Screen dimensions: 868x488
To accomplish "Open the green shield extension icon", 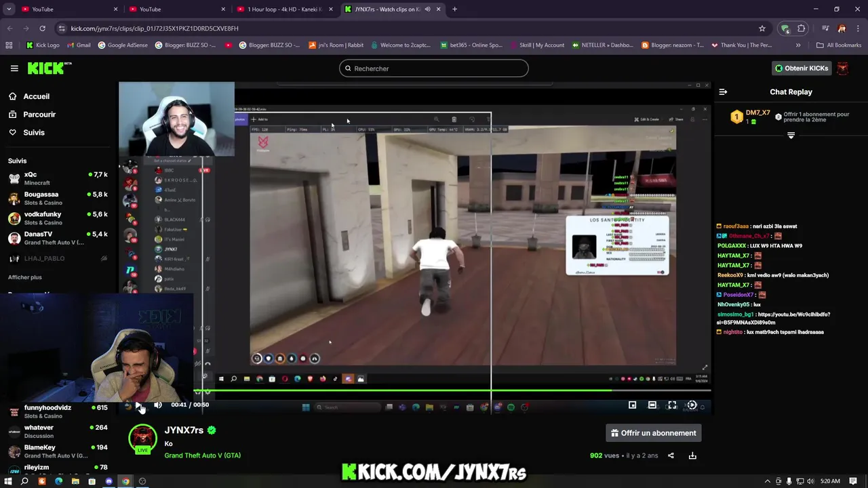I will click(x=785, y=28).
